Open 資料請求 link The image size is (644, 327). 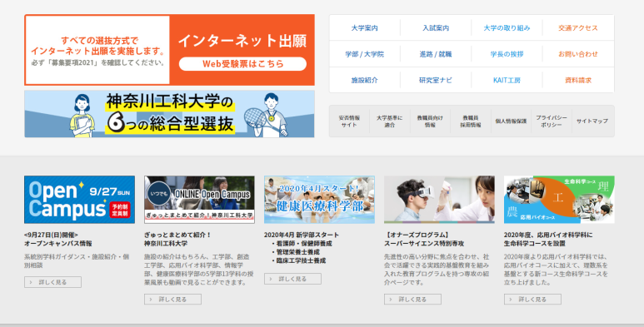578,80
